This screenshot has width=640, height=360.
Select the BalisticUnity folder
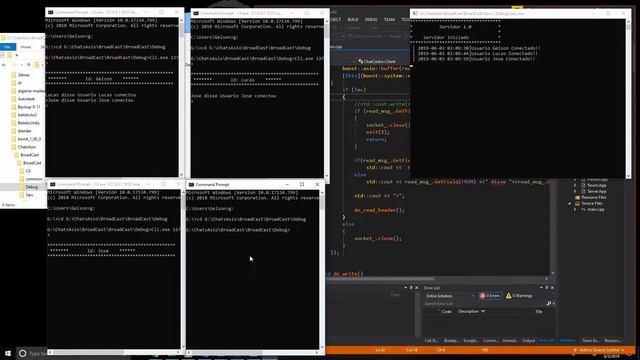pos(29,123)
